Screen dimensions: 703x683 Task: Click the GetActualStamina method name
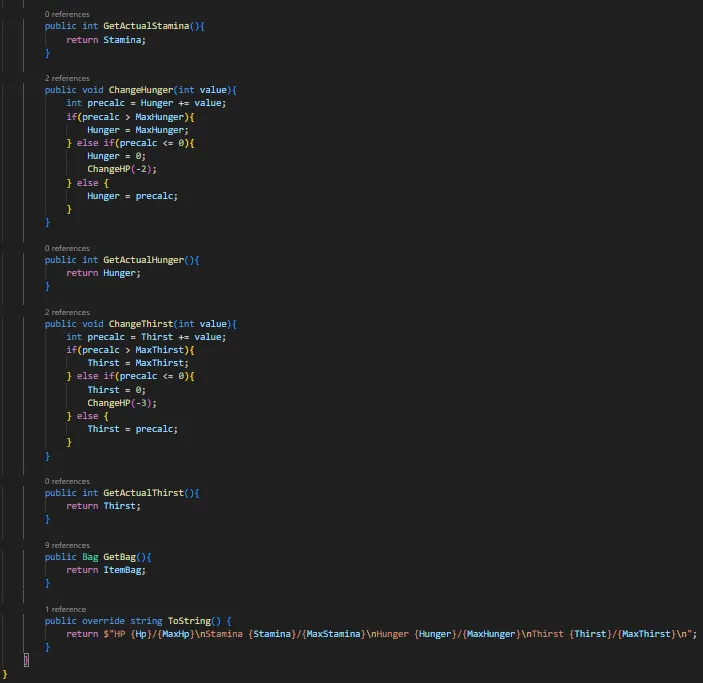pyautogui.click(x=146, y=26)
